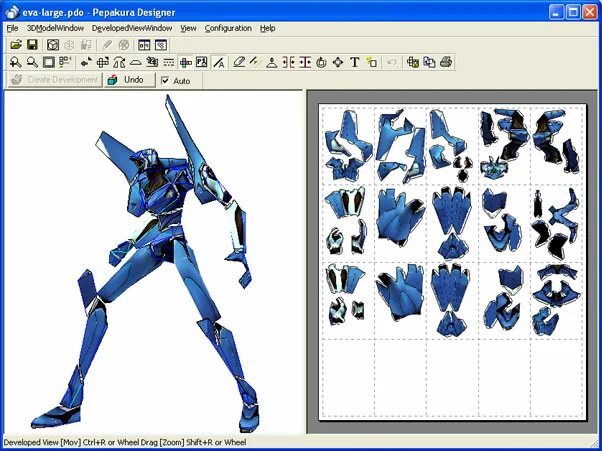
Task: Select the Text tool T icon
Action: coord(355,62)
